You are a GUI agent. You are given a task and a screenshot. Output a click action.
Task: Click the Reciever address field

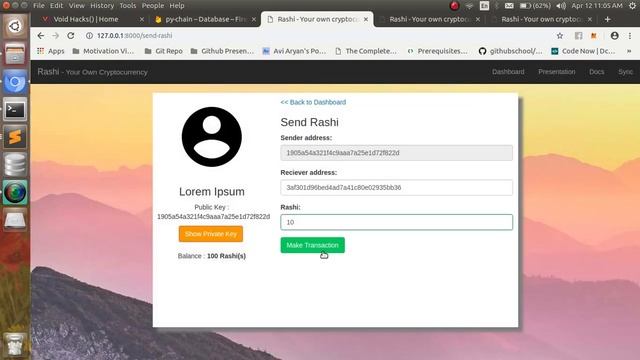click(396, 187)
